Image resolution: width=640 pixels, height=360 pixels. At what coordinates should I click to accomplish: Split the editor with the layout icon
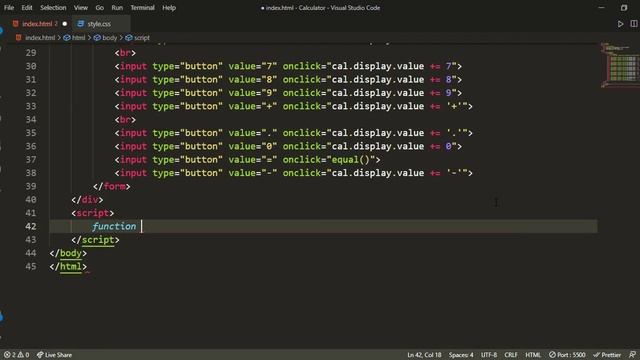tap(634, 24)
